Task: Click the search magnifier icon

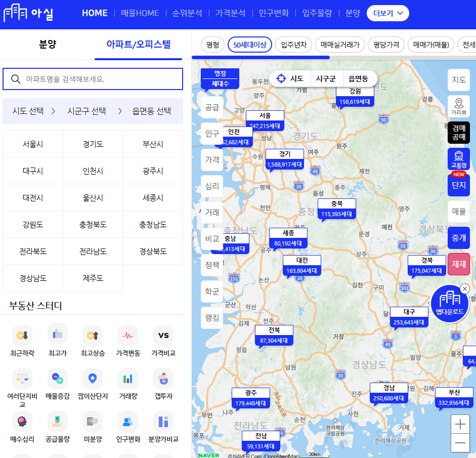Action: pos(16,79)
